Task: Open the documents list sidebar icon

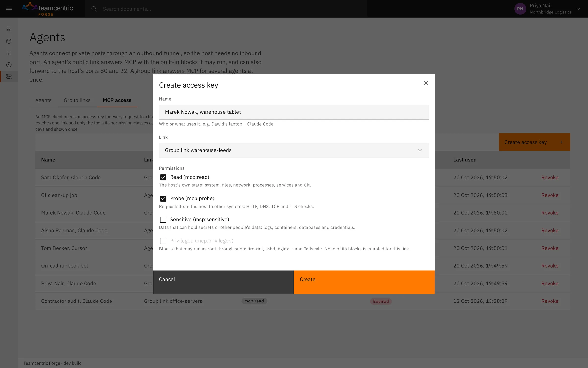Action: click(9, 29)
